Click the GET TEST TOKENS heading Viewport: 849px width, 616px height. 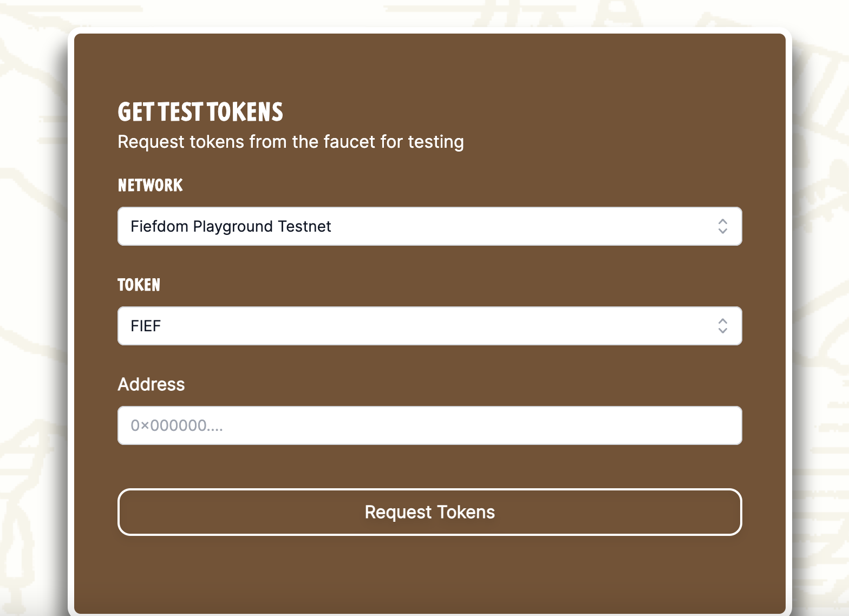click(200, 112)
